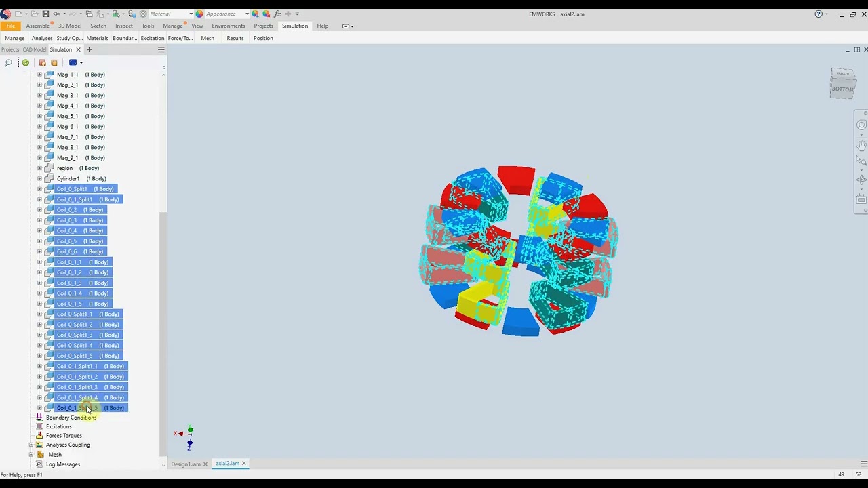
Task: Click the New document icon in quick access toolbar
Action: [x=18, y=14]
